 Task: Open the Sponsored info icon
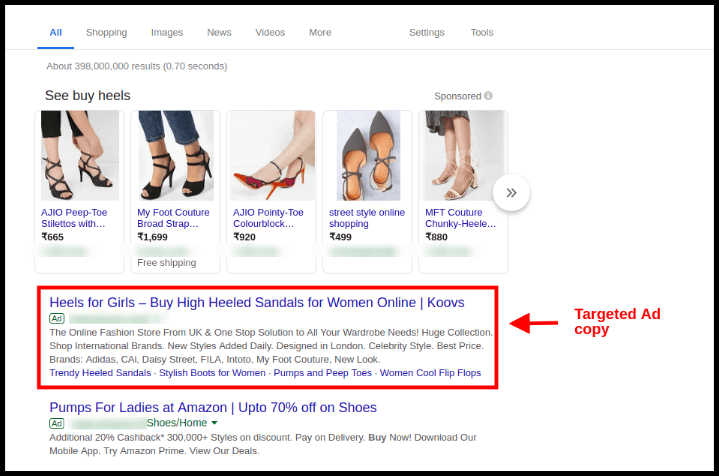(x=488, y=96)
